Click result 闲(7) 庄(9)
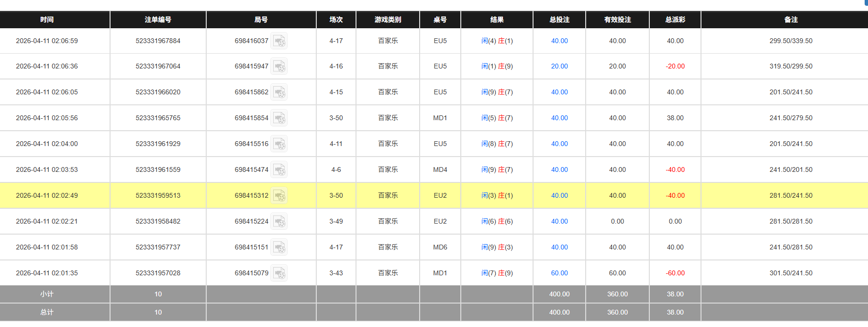868x327 pixels. 497,273
